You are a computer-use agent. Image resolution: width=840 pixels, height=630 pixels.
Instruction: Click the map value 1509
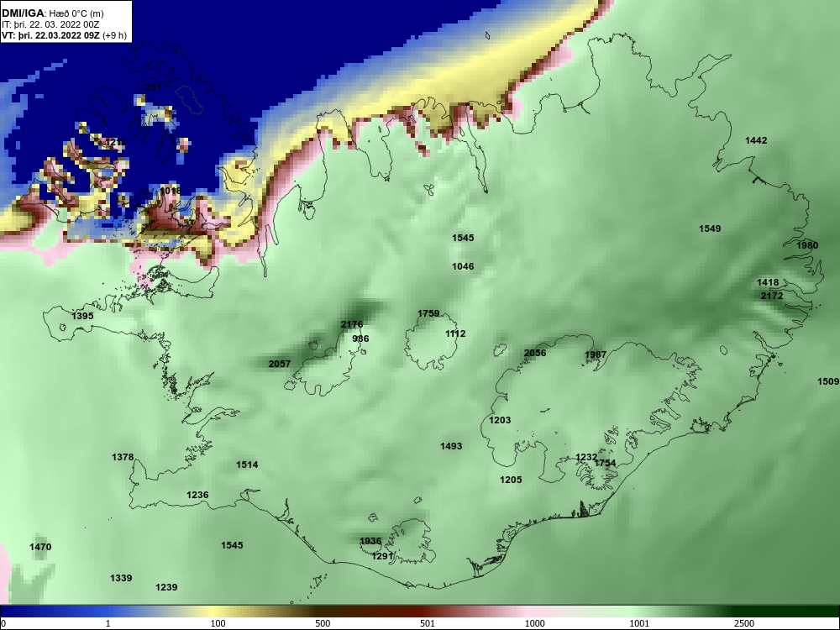[x=828, y=381]
